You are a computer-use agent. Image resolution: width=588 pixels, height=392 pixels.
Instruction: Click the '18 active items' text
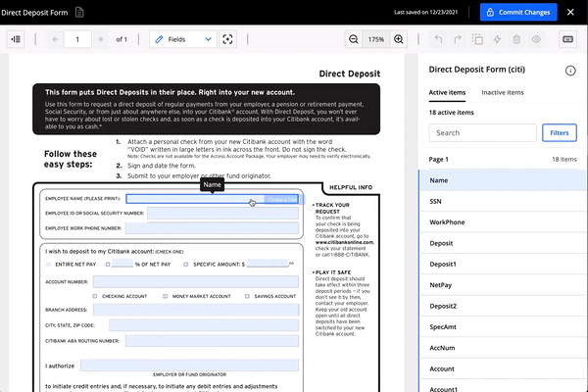tap(451, 113)
